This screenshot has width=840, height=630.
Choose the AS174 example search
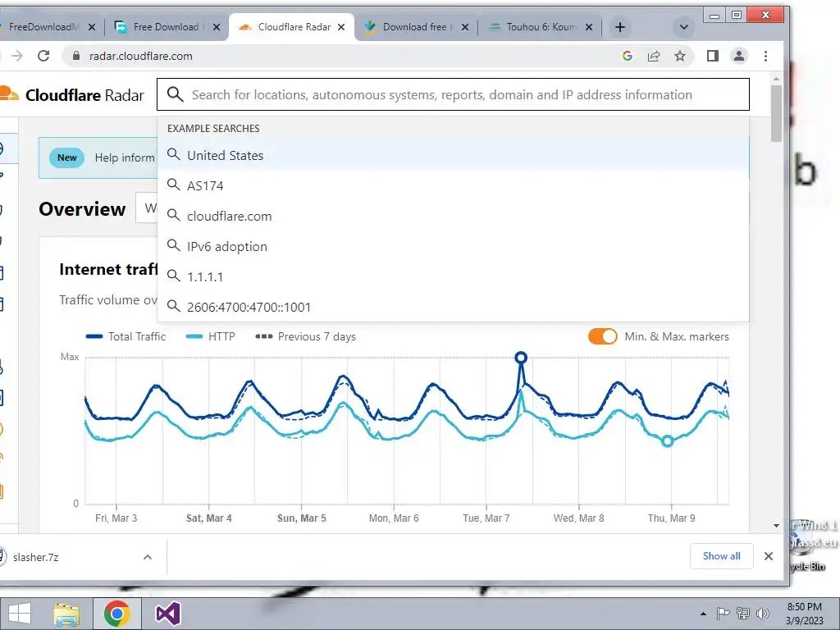453,185
